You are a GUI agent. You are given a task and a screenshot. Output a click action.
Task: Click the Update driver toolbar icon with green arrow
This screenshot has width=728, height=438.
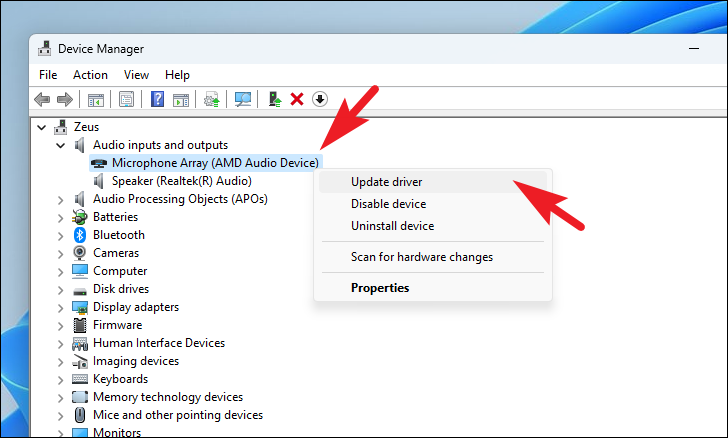coord(274,99)
